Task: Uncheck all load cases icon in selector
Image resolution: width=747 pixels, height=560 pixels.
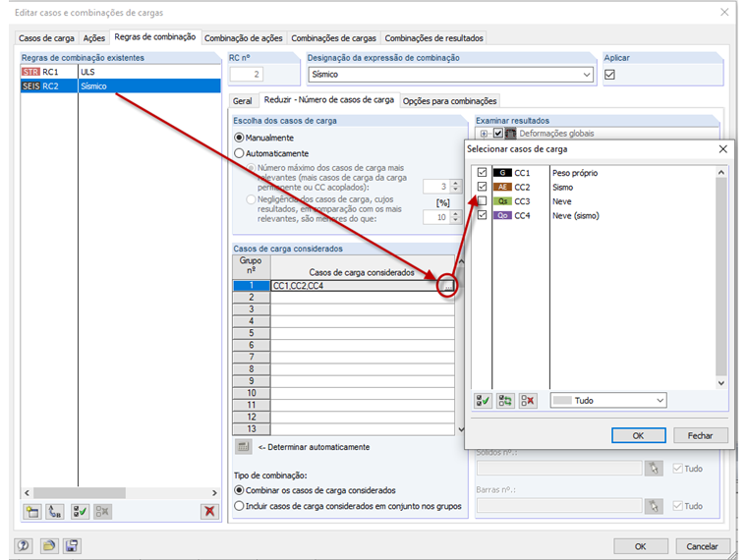Action: (528, 401)
